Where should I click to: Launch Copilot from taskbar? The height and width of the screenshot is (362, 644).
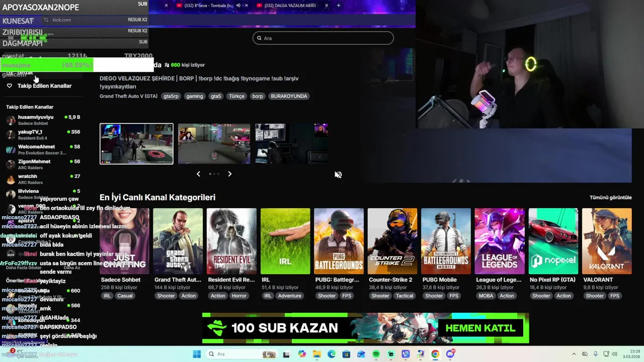302,354
